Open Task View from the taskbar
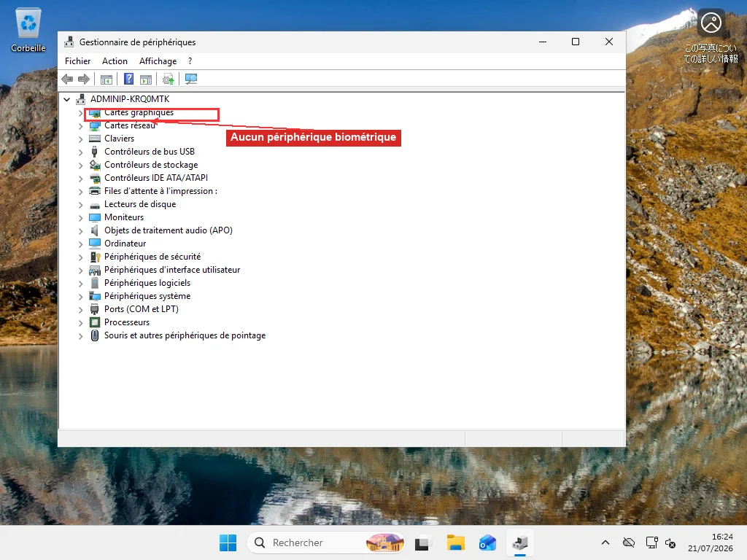Image resolution: width=747 pixels, height=560 pixels. point(422,542)
